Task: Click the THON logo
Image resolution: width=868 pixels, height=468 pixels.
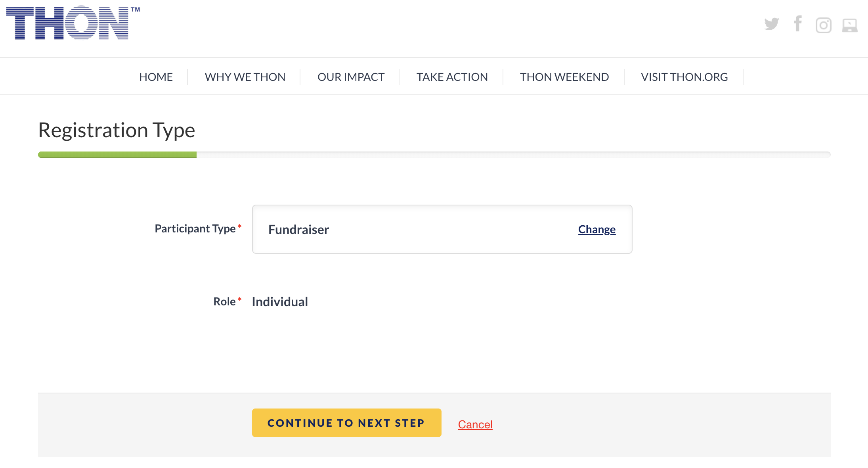Action: coord(73,23)
